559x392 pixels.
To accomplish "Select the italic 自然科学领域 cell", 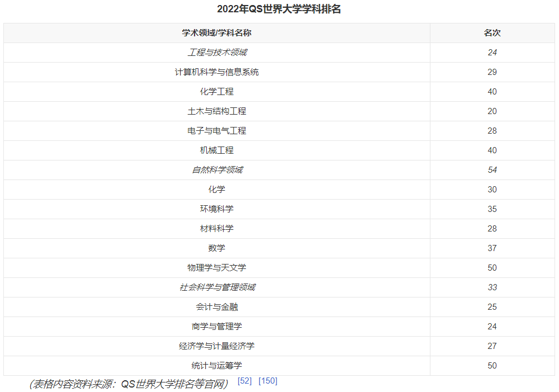I will pyautogui.click(x=217, y=170).
